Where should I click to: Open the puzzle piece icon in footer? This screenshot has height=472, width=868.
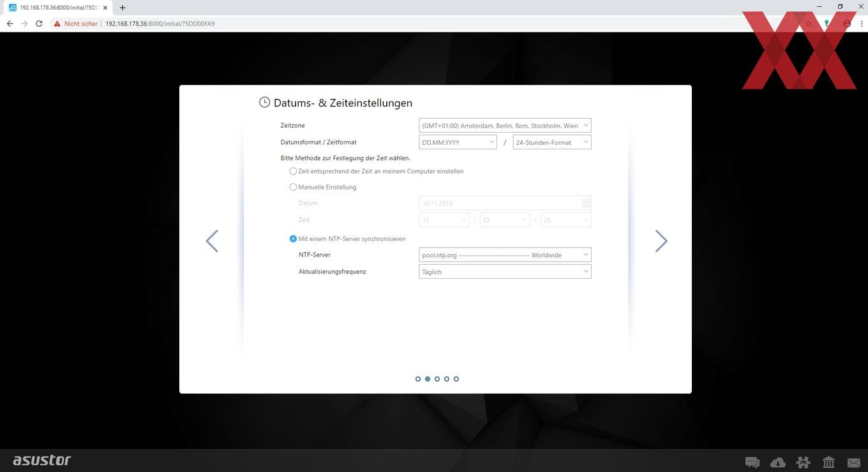(x=803, y=462)
